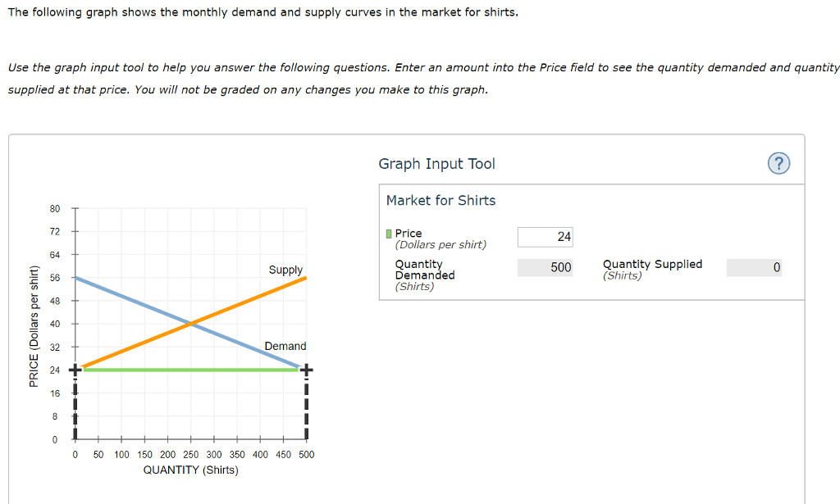Click the Demand label on the graph
The image size is (840, 504).
coord(285,346)
